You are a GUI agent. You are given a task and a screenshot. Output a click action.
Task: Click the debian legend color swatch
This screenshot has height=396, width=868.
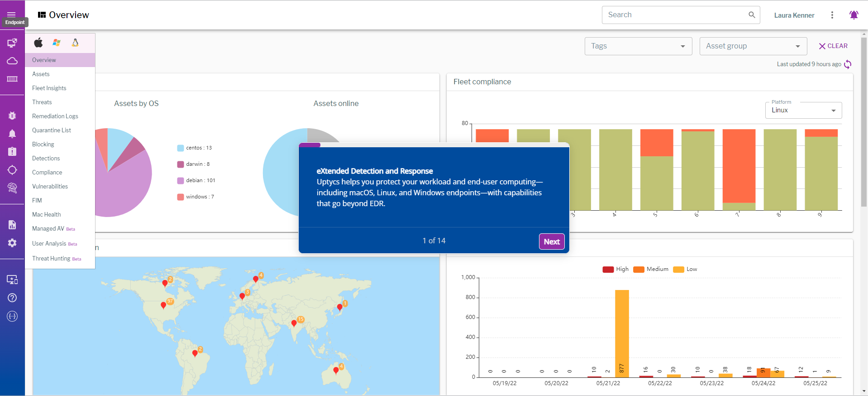(181, 181)
